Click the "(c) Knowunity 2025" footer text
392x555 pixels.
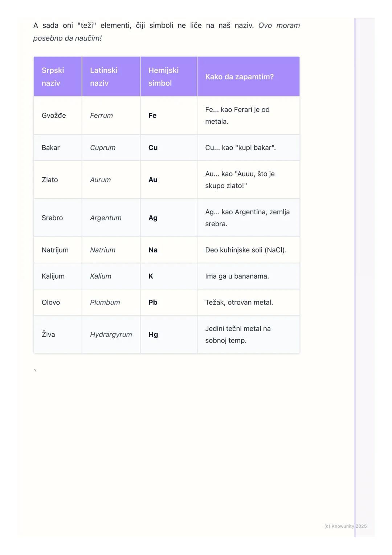click(x=345, y=526)
